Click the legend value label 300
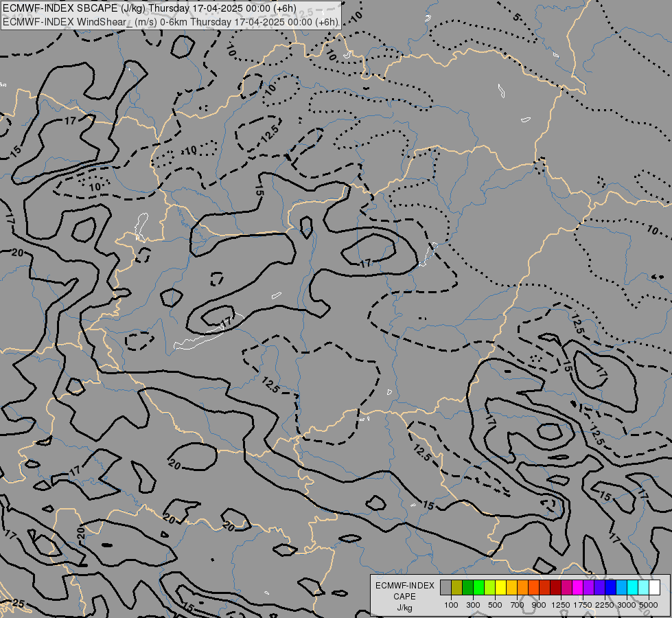The image size is (672, 618). 473,605
